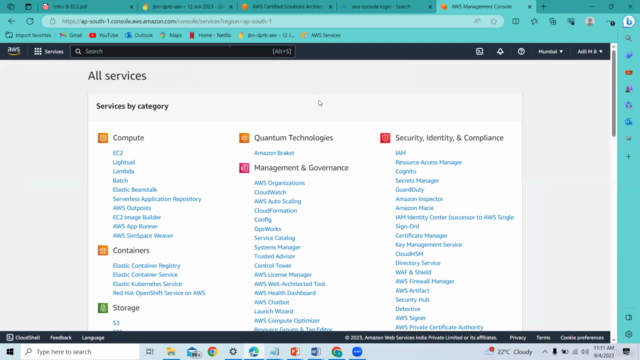Open the Gmail bookmark
Screen dimensions: 640x360
[x=71, y=35]
